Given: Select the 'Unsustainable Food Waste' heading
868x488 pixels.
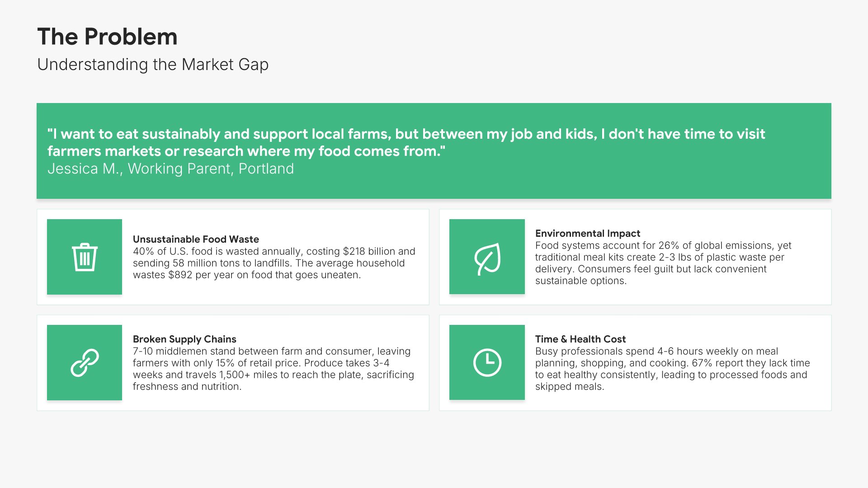Looking at the screenshot, I should [196, 239].
